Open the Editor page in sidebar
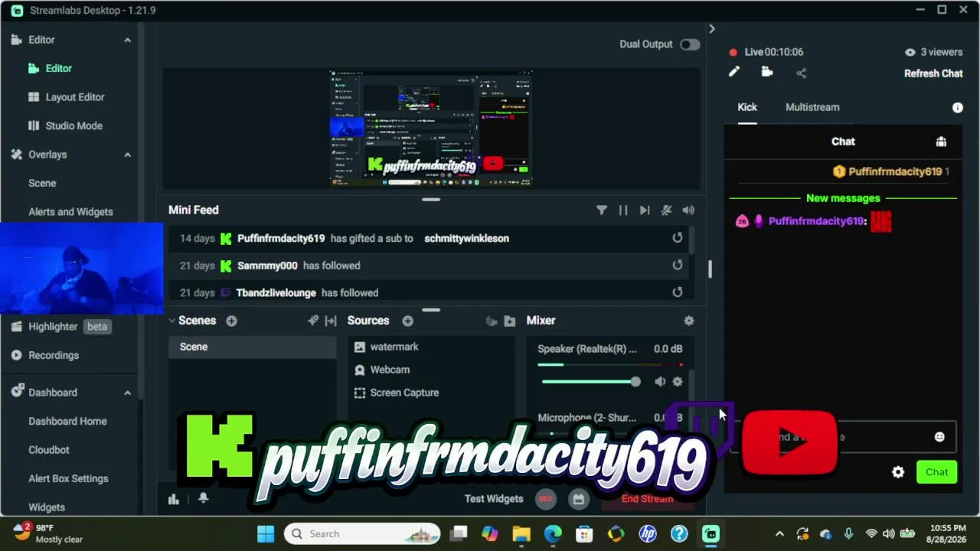 58,68
